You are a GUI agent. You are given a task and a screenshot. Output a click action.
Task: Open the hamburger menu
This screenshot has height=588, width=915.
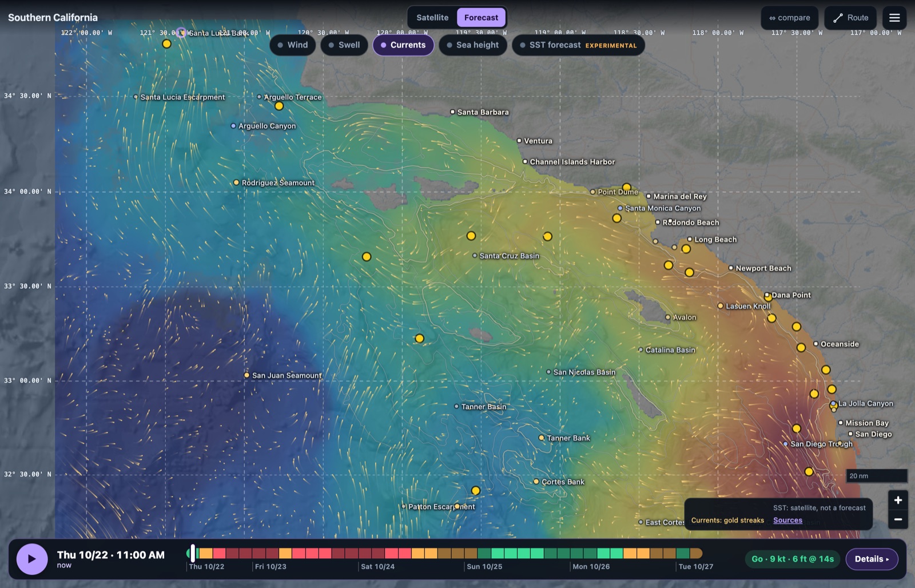tap(894, 18)
